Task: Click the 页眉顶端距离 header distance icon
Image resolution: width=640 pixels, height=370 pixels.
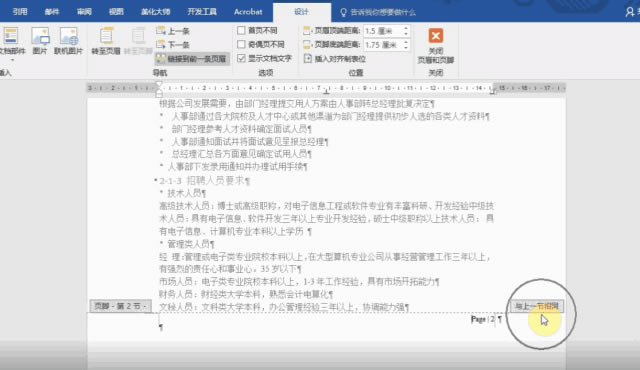Action: [x=307, y=31]
